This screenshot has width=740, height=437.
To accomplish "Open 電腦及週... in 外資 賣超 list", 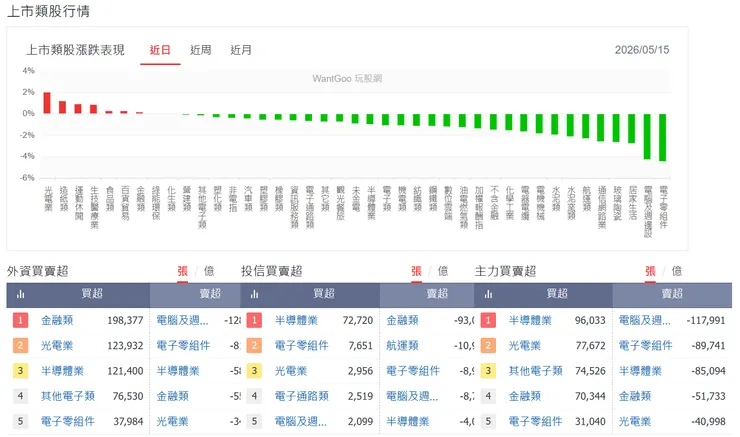I will [182, 320].
